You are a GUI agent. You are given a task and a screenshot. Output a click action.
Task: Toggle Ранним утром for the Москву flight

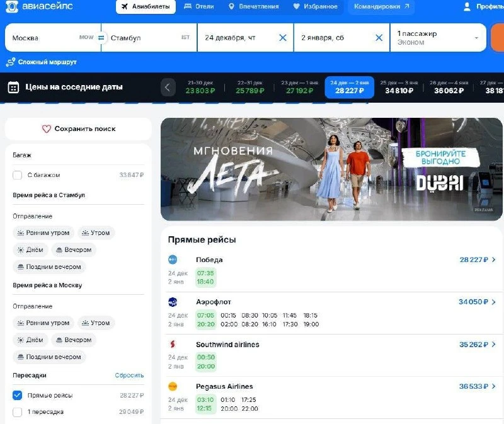(x=43, y=323)
